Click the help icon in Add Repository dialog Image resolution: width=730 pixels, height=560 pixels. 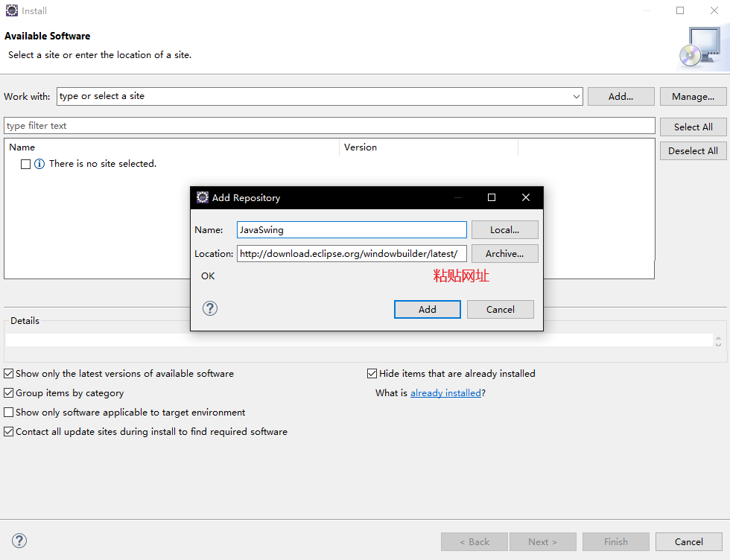coord(210,308)
